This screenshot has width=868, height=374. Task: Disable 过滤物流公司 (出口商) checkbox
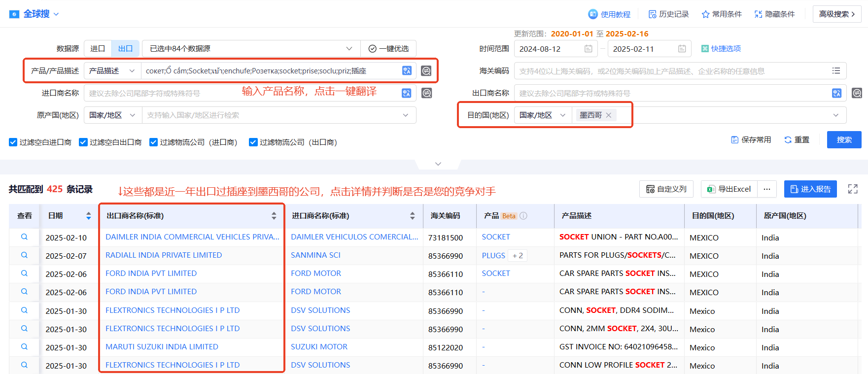coord(253,142)
